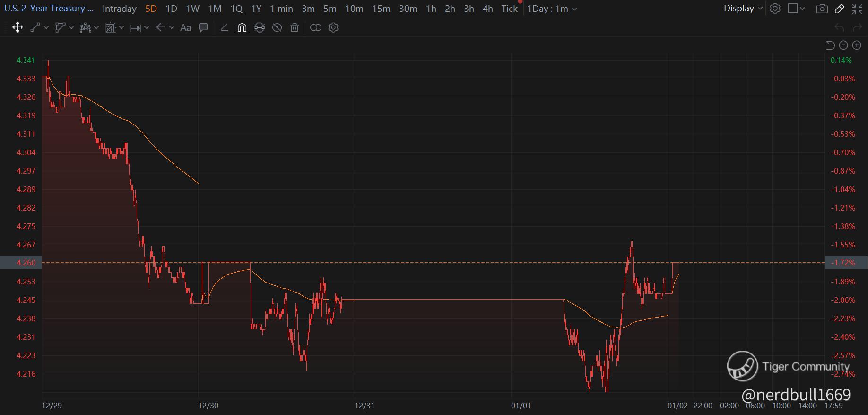Select the 1M timeframe tab
Image resolution: width=868 pixels, height=415 pixels.
tap(215, 9)
